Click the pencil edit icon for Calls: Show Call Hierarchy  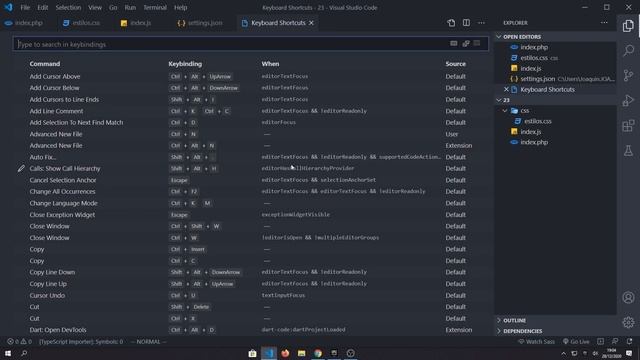click(x=21, y=169)
